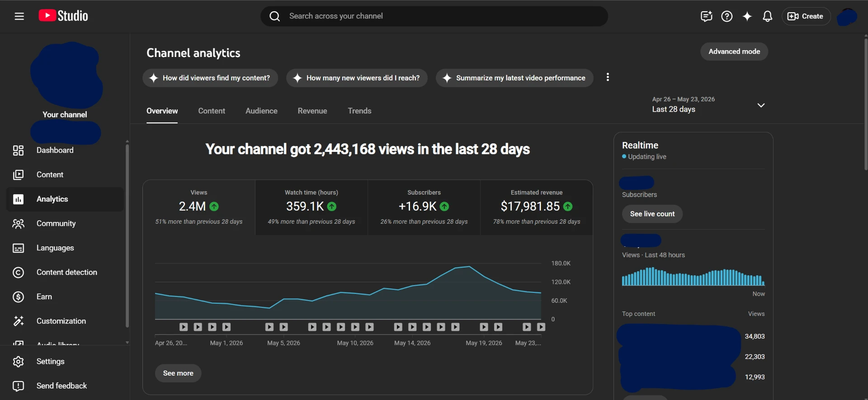Open Content detection in the sidebar
This screenshot has width=868, height=400.
pos(65,272)
